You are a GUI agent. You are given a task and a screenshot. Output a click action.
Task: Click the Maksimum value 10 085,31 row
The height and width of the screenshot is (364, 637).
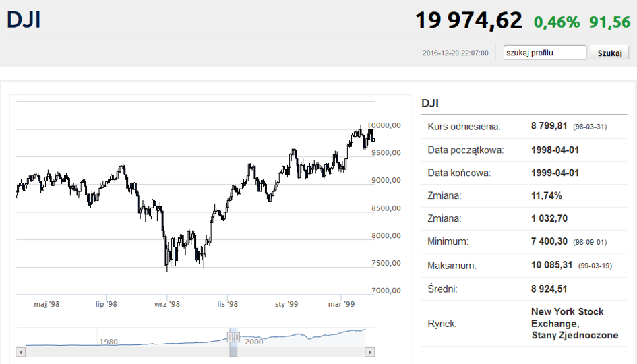(x=524, y=266)
